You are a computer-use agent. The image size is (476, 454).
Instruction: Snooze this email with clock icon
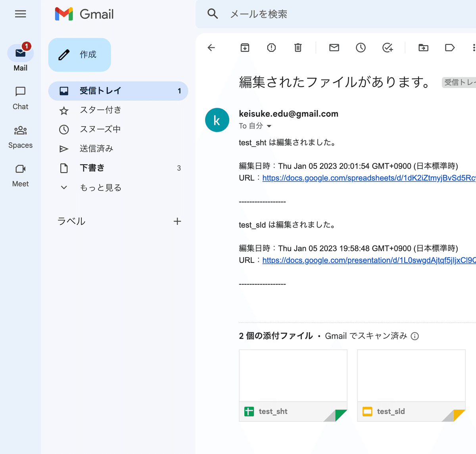[361, 48]
